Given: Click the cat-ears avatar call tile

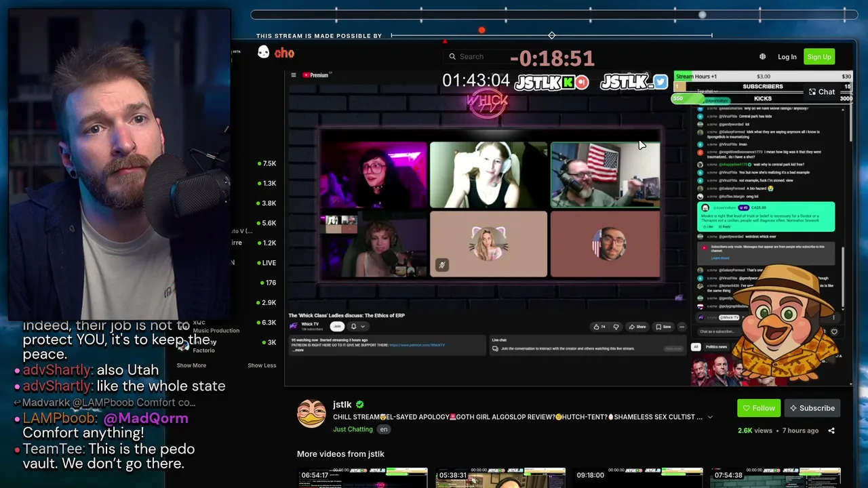Looking at the screenshot, I should point(488,244).
